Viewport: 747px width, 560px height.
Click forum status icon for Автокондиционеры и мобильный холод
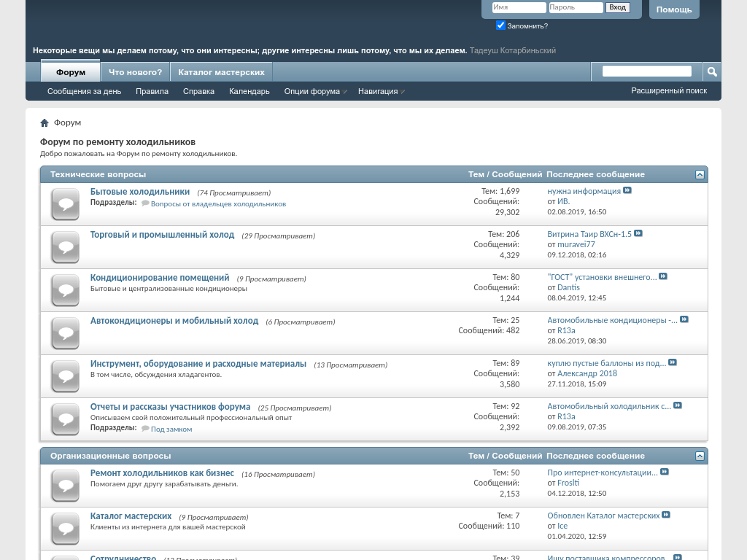[65, 333]
